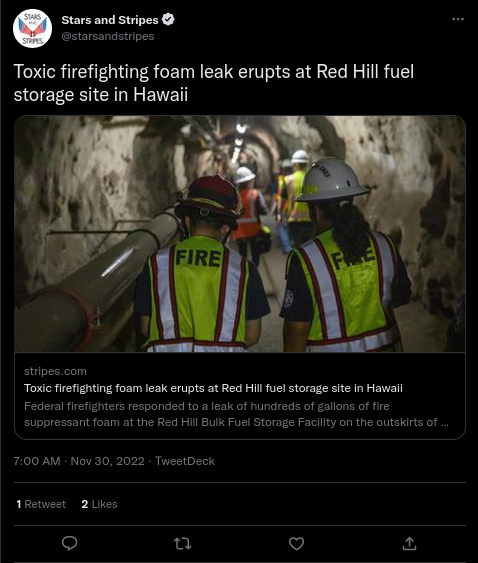Click the stripes.com domain label
The width and height of the screenshot is (478, 563).
tap(55, 371)
